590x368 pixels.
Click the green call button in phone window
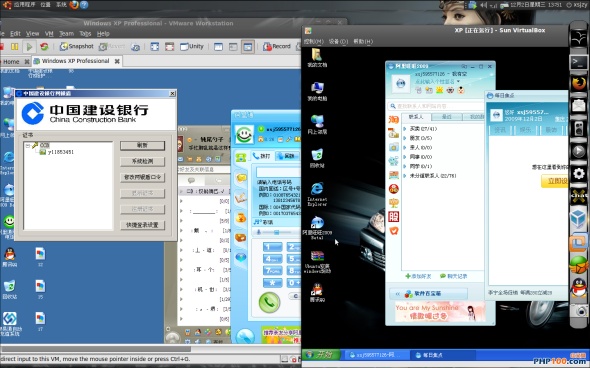[x=269, y=302]
